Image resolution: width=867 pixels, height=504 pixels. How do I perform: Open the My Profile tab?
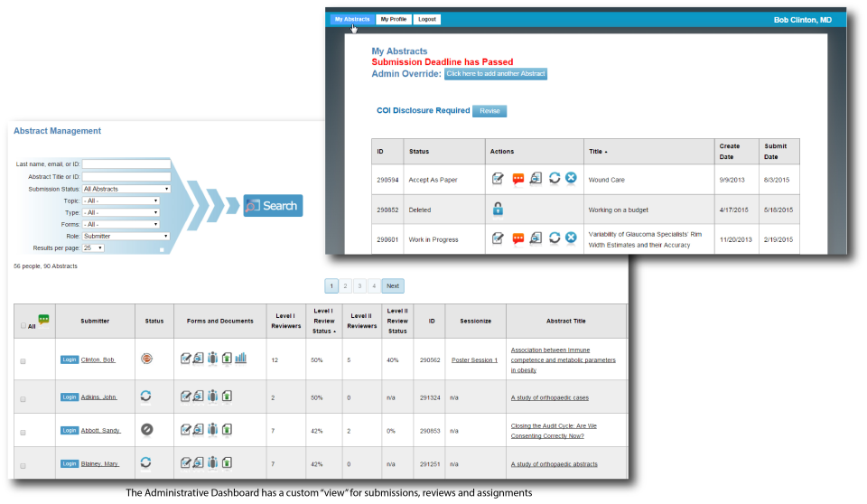pos(394,19)
